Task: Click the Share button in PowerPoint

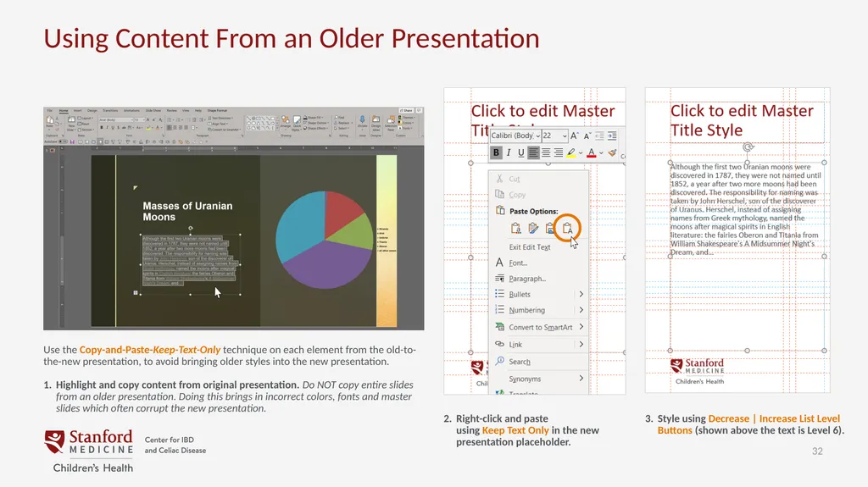Action: [406, 110]
